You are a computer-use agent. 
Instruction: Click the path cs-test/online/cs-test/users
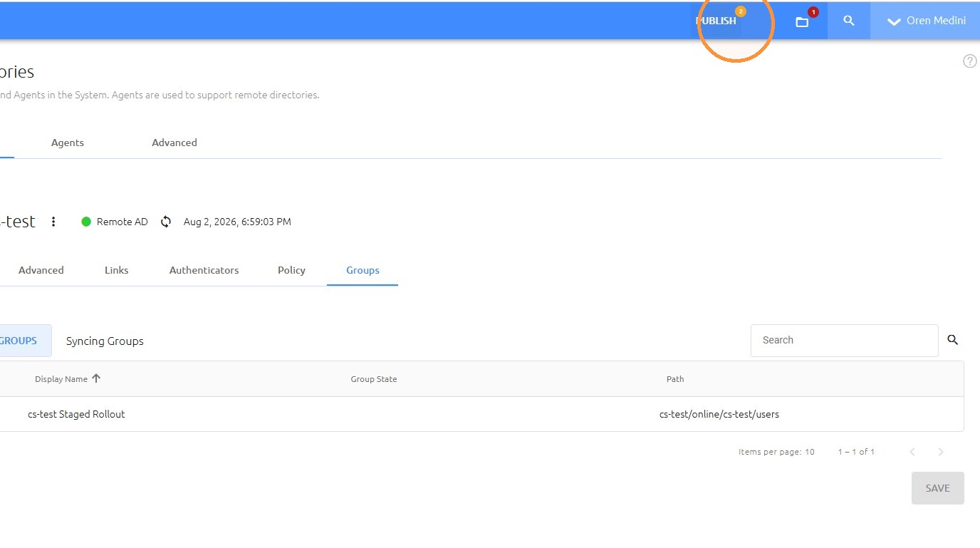pos(719,414)
